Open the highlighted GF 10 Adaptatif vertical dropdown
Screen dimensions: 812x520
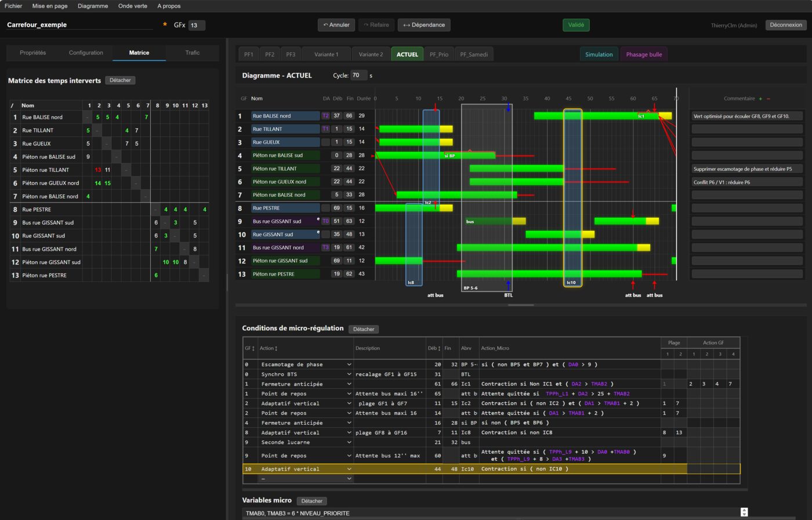[306, 469]
